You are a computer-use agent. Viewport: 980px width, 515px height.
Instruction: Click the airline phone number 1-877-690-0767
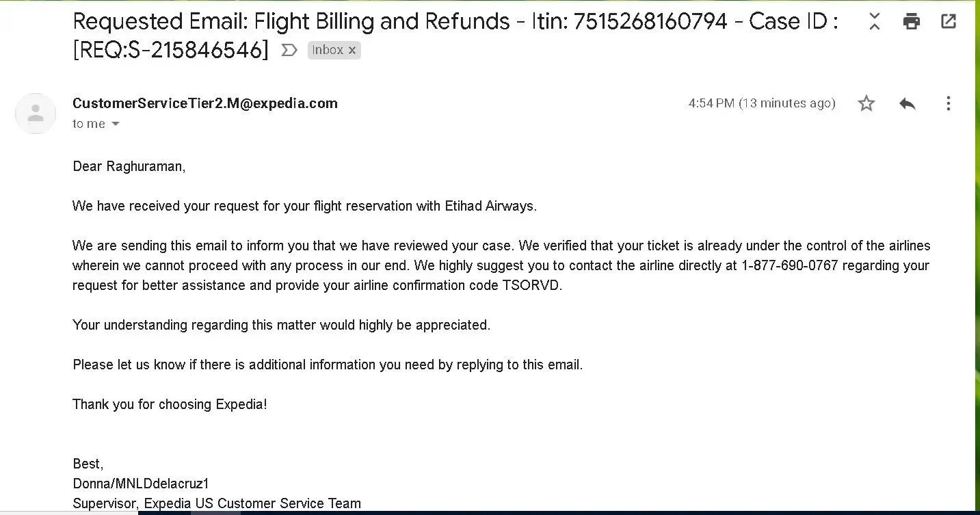[x=789, y=265]
